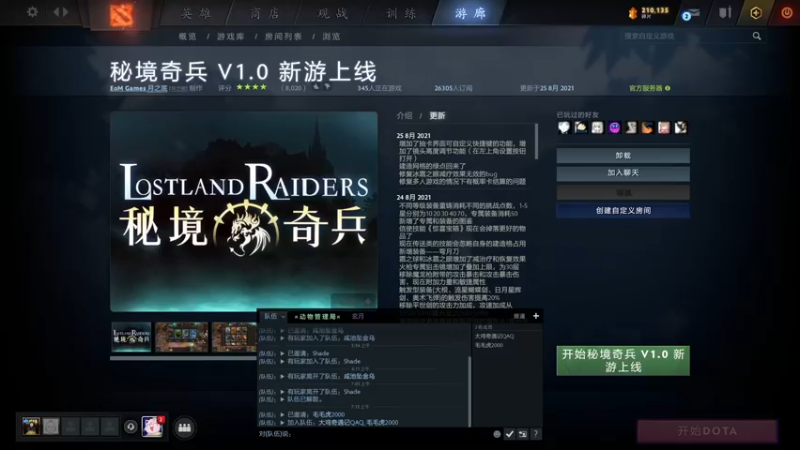This screenshot has height=450, width=800.
Task: Click the 加入聊天 join chat button
Action: point(623,173)
